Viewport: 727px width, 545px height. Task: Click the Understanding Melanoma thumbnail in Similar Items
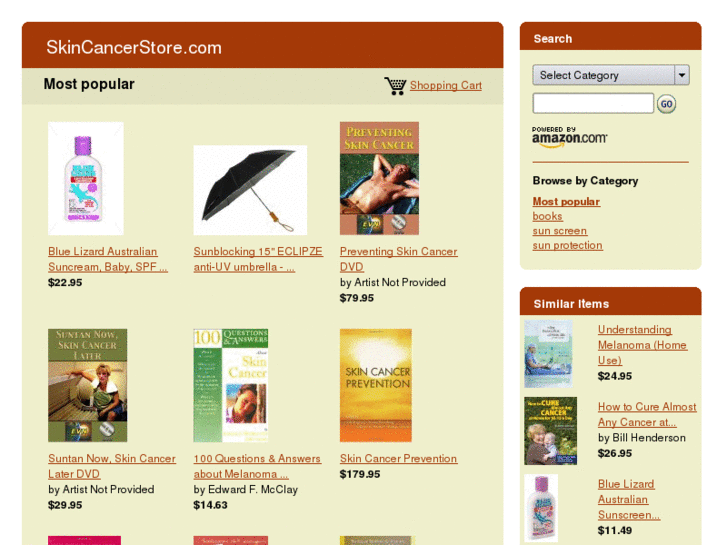[x=548, y=354]
